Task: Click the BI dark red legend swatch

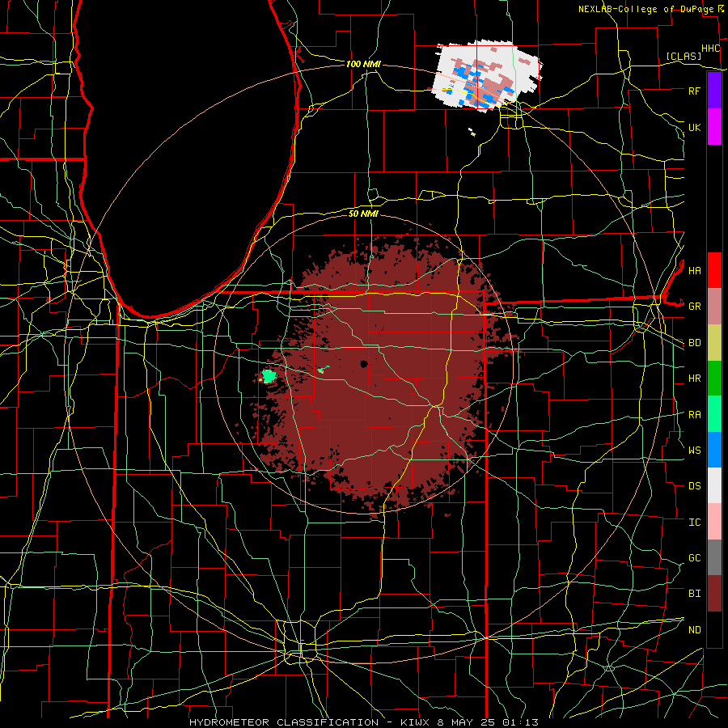Action: pos(714,594)
